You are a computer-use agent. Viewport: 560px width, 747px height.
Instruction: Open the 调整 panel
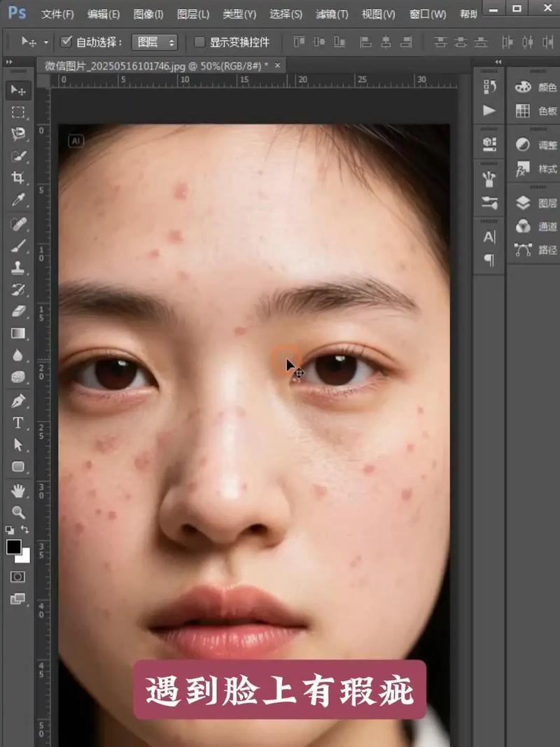[x=535, y=145]
